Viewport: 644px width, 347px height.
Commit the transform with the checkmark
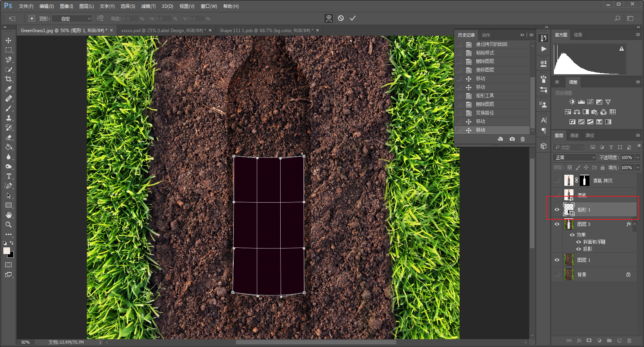coord(353,18)
